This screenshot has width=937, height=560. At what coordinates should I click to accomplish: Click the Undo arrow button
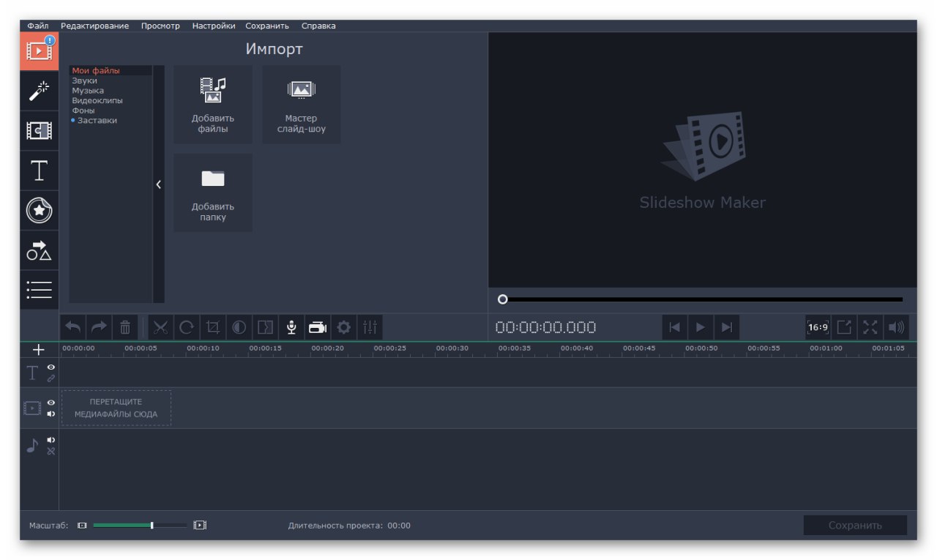coord(73,327)
